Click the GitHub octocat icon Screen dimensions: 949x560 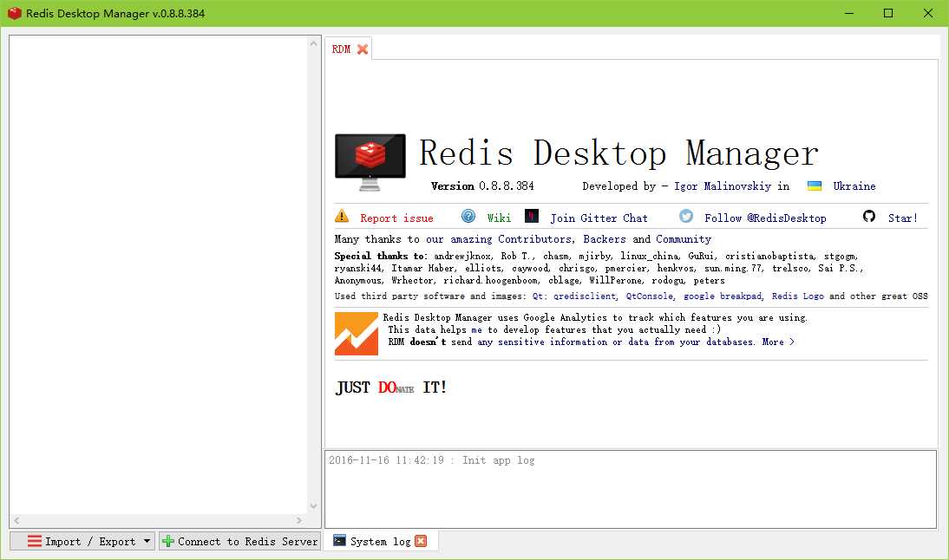pyautogui.click(x=869, y=216)
